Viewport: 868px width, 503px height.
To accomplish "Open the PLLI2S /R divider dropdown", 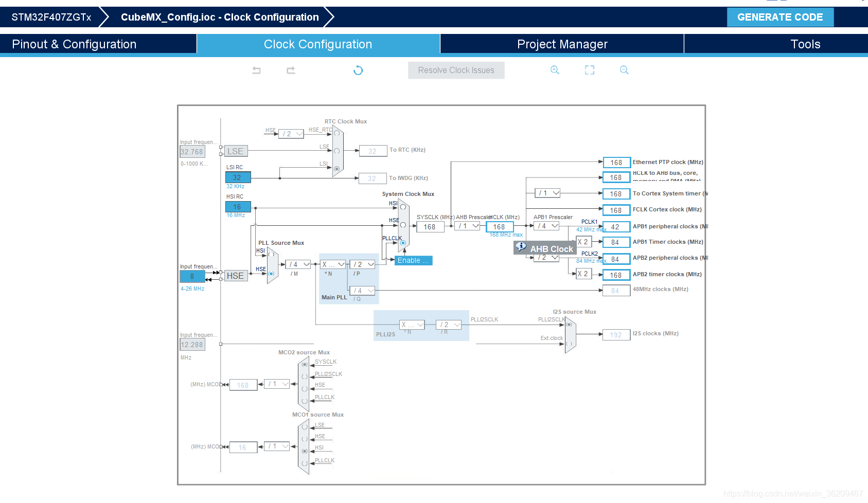I will point(449,325).
